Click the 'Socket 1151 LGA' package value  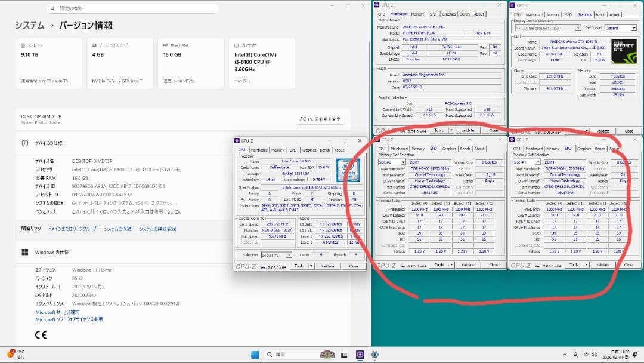click(x=296, y=174)
